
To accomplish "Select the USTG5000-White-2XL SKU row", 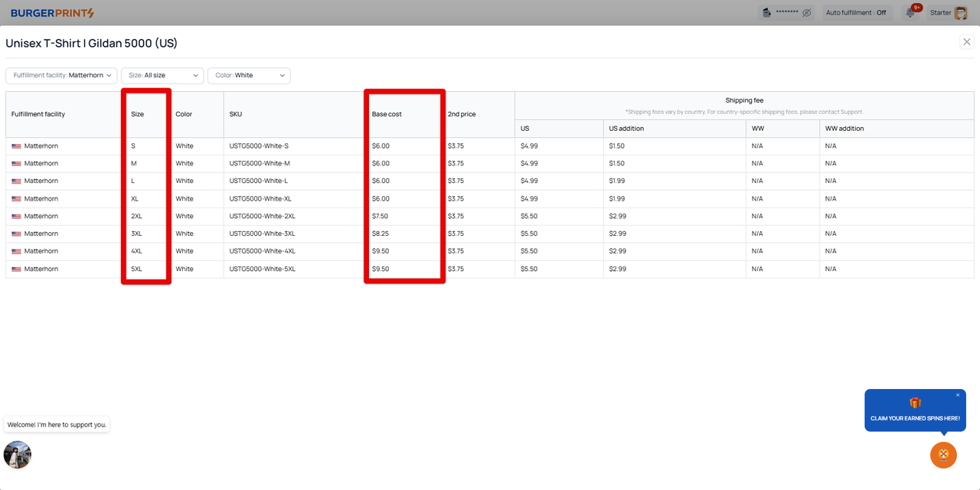I will [x=263, y=217].
